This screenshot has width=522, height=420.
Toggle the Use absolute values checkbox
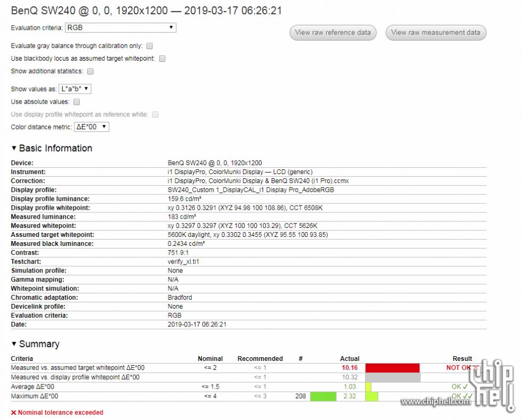coord(77,102)
